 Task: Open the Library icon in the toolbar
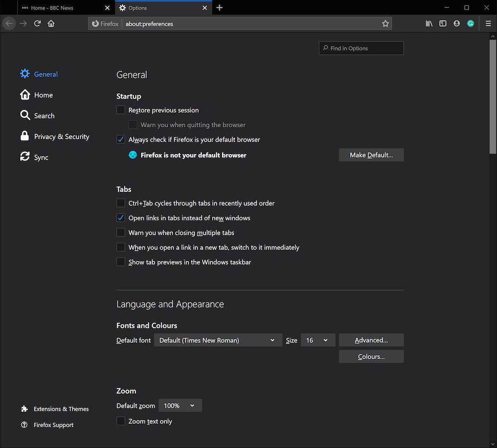[x=428, y=23]
